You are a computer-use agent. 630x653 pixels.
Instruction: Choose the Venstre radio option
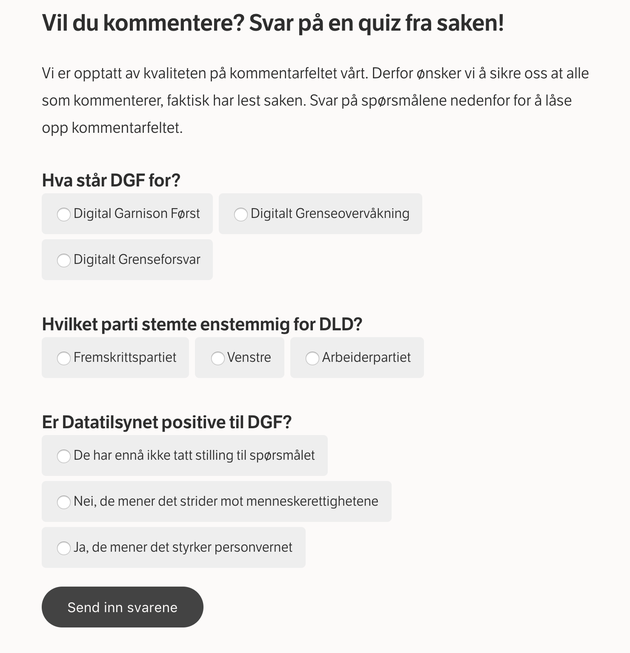tap(239, 358)
